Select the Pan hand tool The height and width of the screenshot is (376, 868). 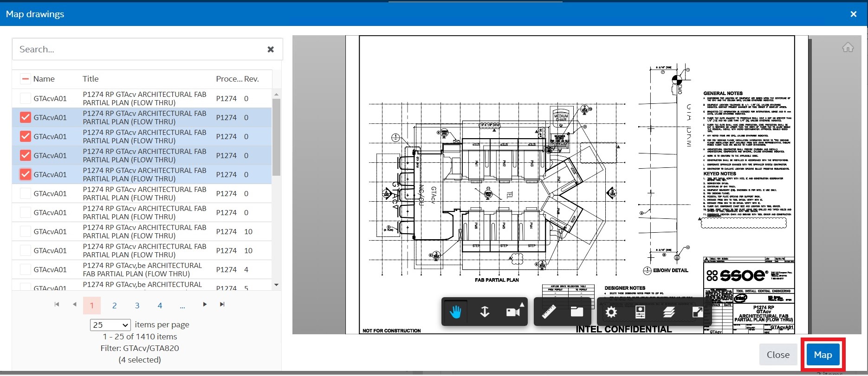click(x=455, y=312)
